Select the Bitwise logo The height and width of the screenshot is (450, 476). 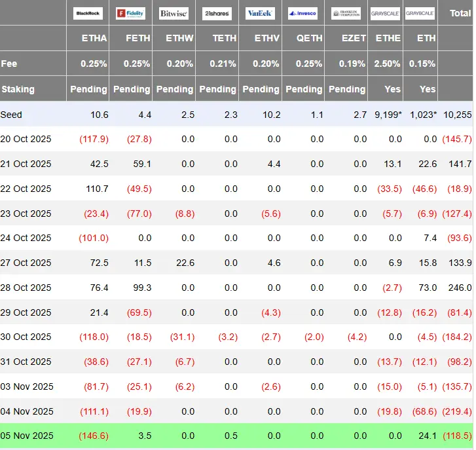(x=174, y=13)
